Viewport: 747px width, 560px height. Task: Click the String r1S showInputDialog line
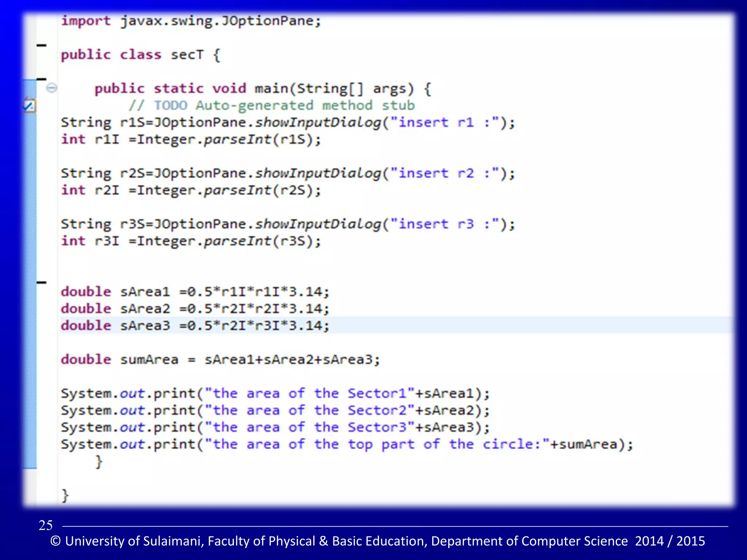pos(288,122)
